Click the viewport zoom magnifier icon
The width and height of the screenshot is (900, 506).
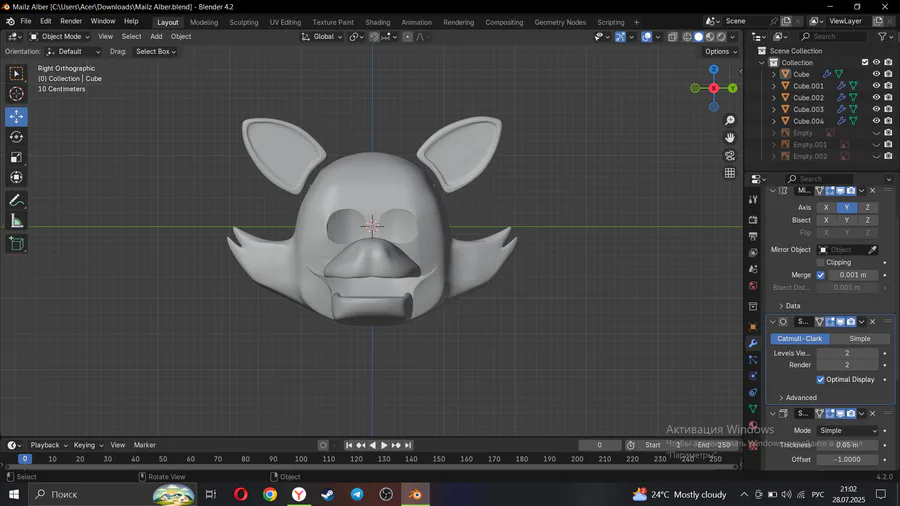tap(730, 120)
